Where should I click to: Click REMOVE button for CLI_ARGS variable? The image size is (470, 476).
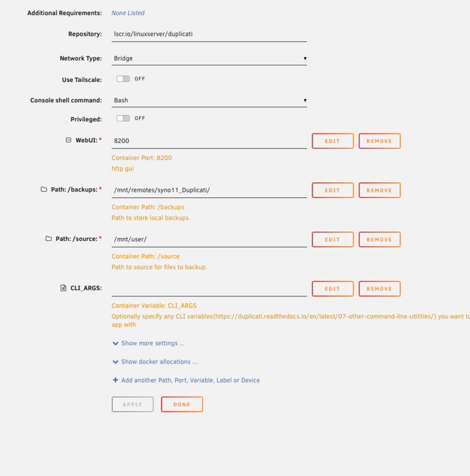pos(379,289)
